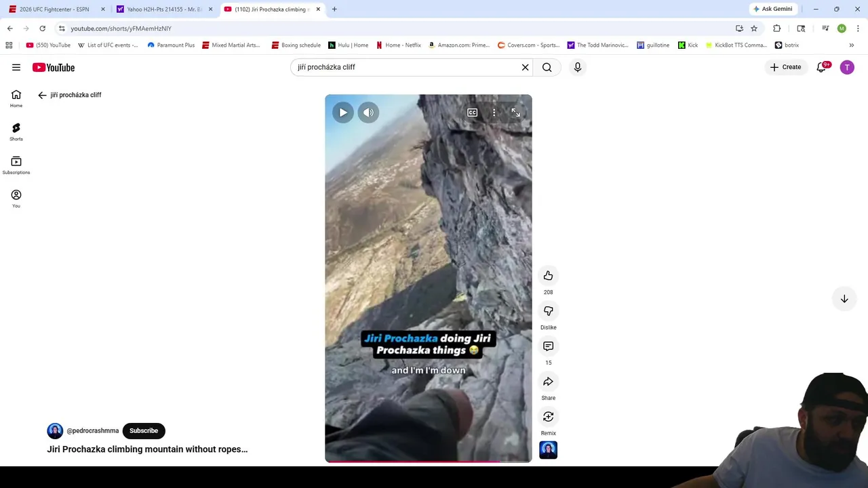Click the browser address bar
Screen dimensions: 868x488
(x=393, y=28)
